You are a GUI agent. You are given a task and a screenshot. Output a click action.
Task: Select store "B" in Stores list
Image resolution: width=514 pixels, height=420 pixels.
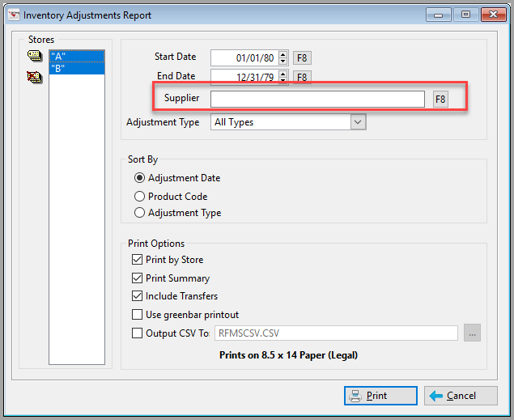[77, 68]
